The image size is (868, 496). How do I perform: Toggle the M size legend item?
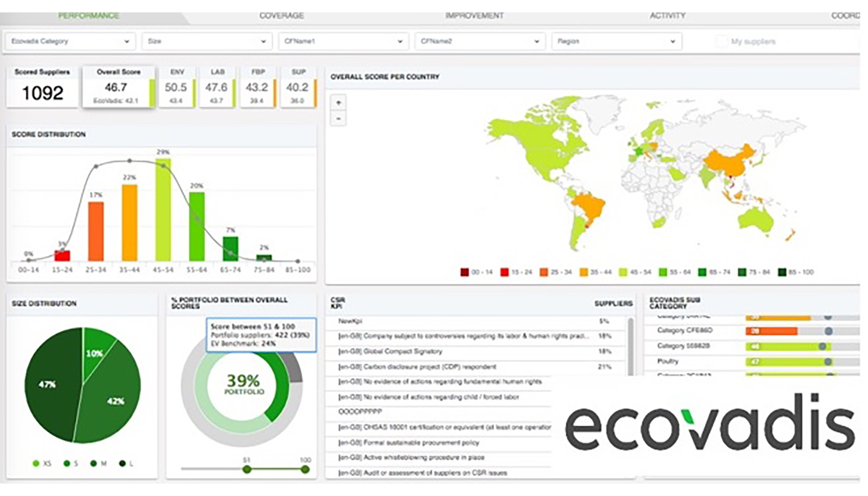click(x=99, y=463)
